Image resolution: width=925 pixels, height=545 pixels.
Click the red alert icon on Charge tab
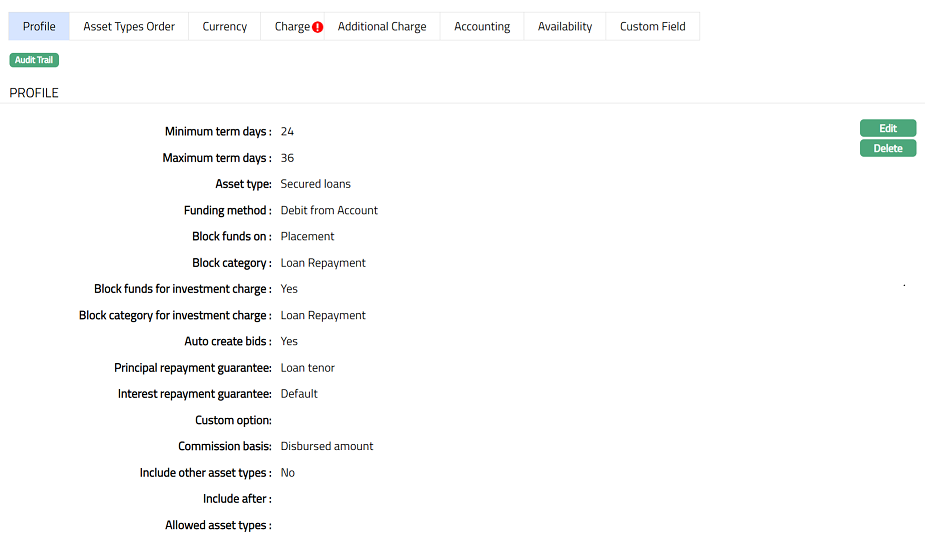pyautogui.click(x=317, y=27)
